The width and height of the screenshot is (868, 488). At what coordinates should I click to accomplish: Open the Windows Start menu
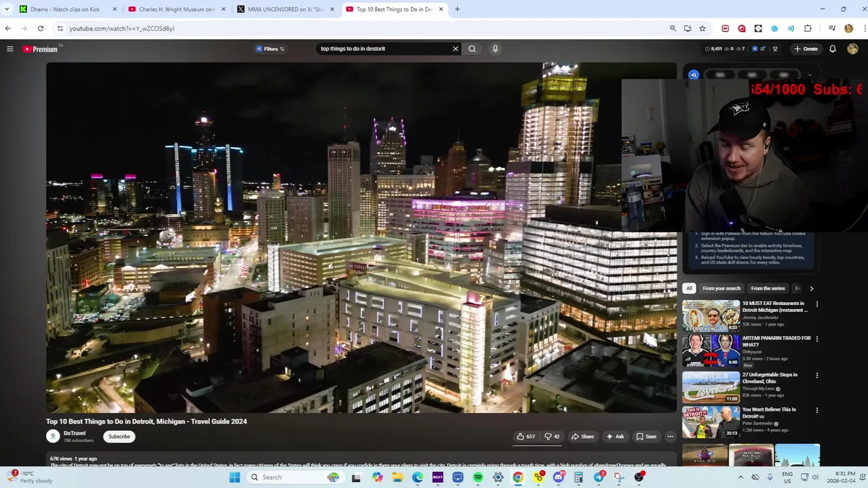pyautogui.click(x=235, y=477)
